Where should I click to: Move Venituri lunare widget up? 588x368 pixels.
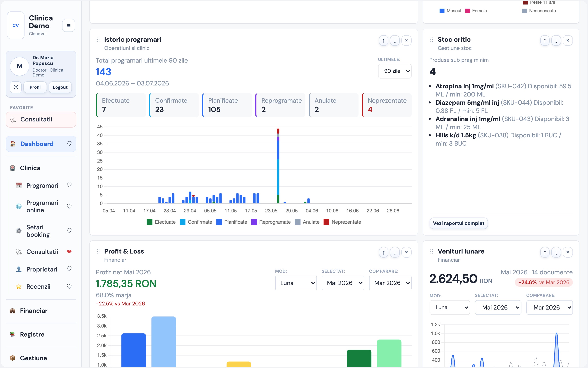545,252
